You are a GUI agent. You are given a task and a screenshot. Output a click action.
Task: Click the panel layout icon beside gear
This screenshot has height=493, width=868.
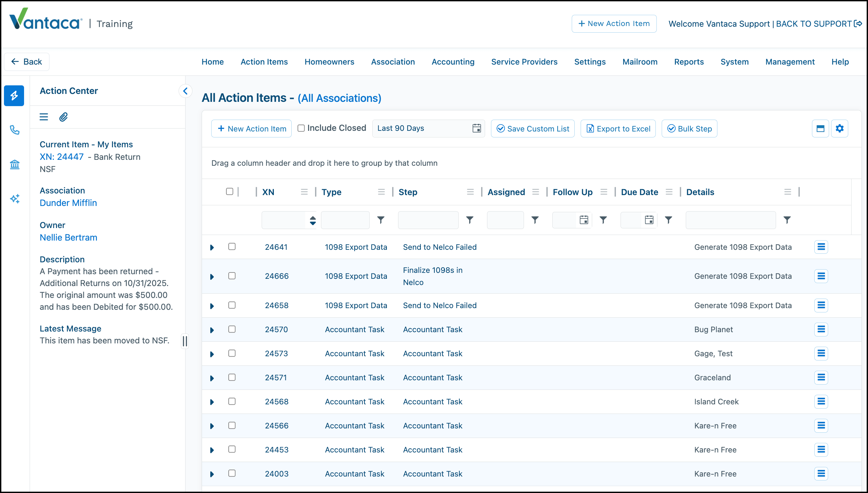coord(820,129)
